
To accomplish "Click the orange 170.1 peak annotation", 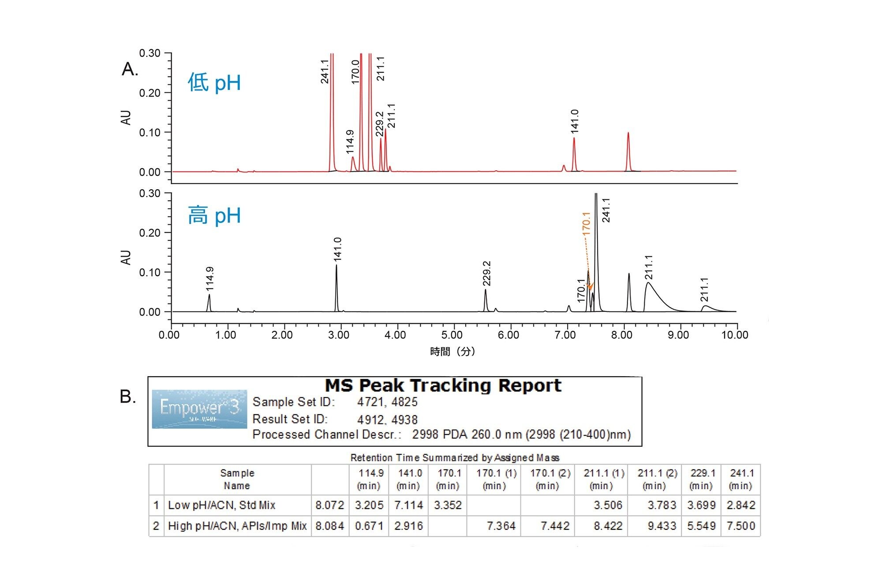I will click(586, 223).
